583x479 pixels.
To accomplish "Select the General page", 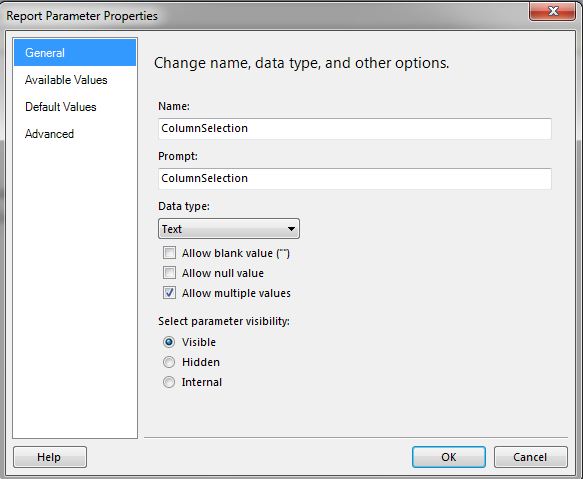I will [x=75, y=53].
